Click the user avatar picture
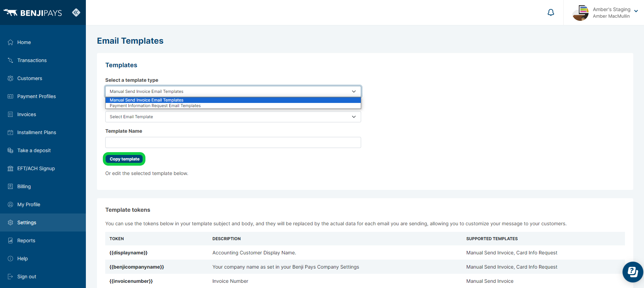Image resolution: width=644 pixels, height=288 pixels. [x=581, y=13]
